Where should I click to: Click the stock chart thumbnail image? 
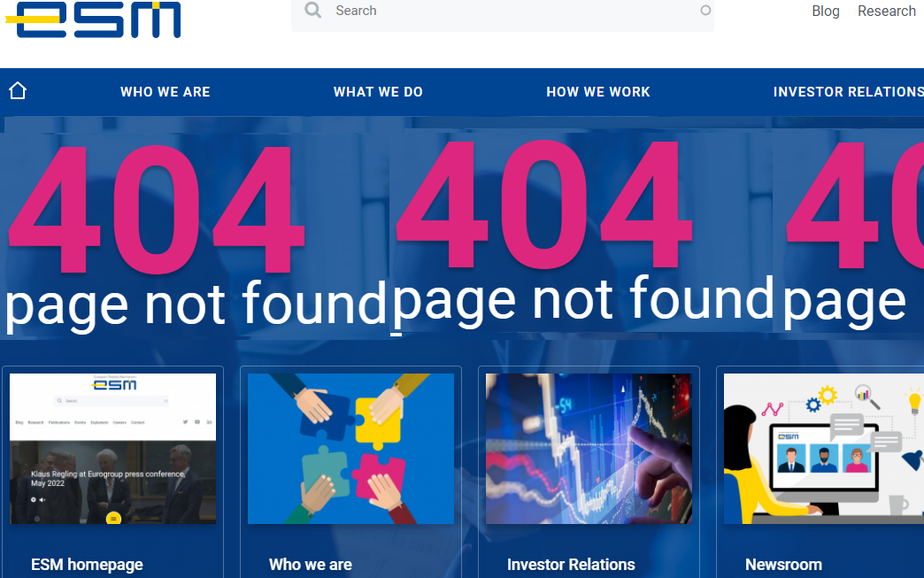(x=589, y=449)
